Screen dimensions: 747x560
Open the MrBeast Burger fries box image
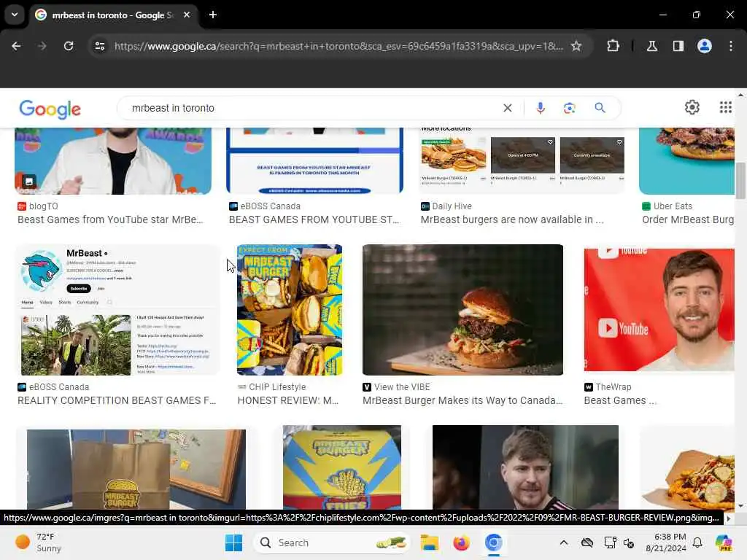click(x=342, y=467)
